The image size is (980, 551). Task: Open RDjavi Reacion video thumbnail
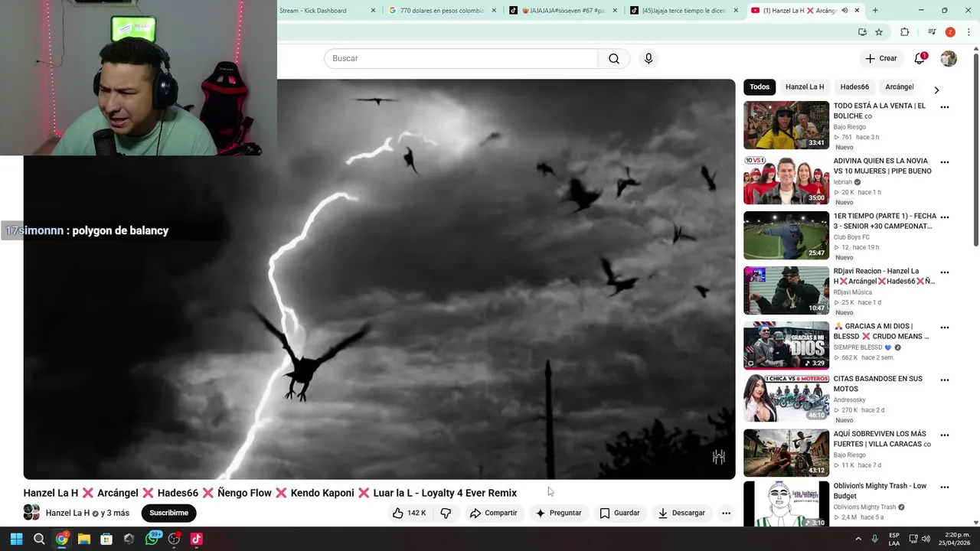pyautogui.click(x=786, y=290)
